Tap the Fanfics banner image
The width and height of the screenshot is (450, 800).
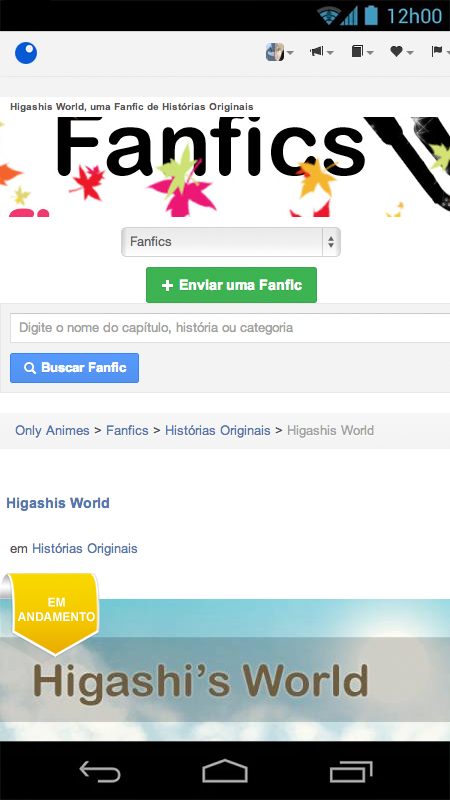tap(225, 167)
